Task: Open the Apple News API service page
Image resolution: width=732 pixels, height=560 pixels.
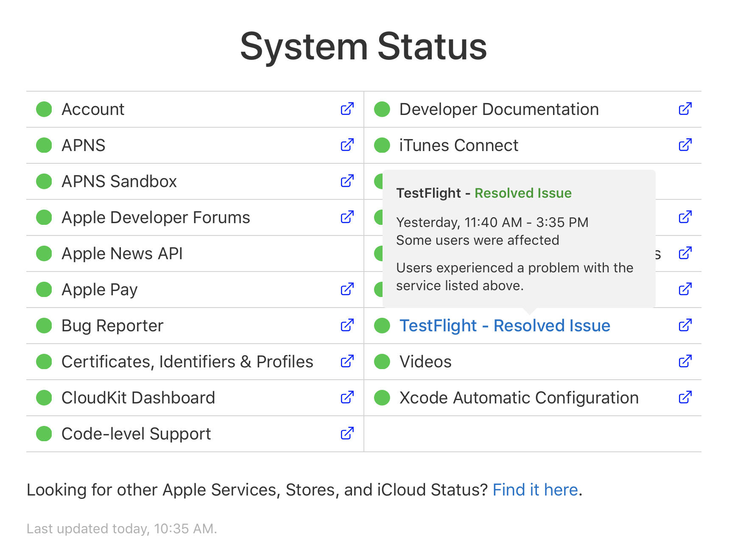Action: click(122, 253)
